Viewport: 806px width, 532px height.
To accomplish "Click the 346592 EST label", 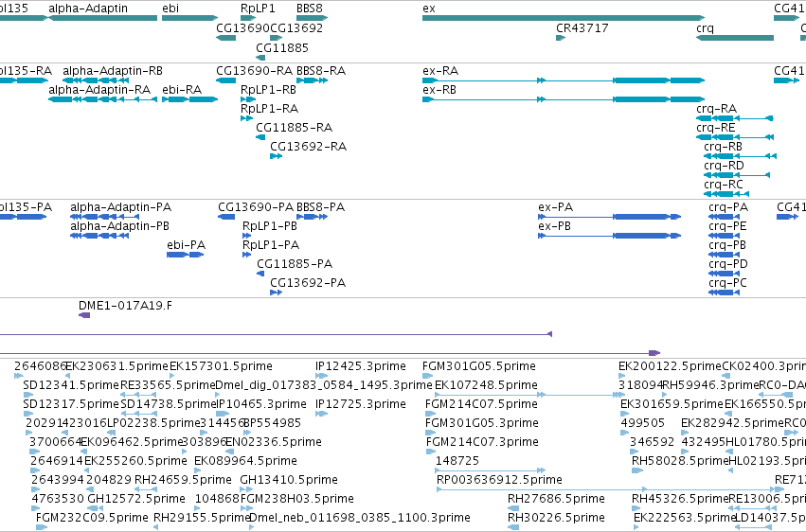I will click(x=653, y=443).
